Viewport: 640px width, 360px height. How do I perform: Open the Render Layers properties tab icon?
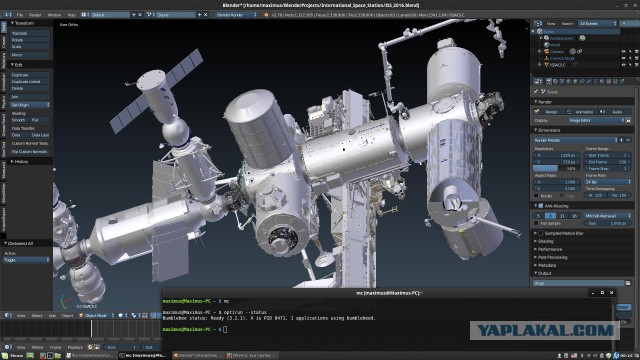coord(555,82)
